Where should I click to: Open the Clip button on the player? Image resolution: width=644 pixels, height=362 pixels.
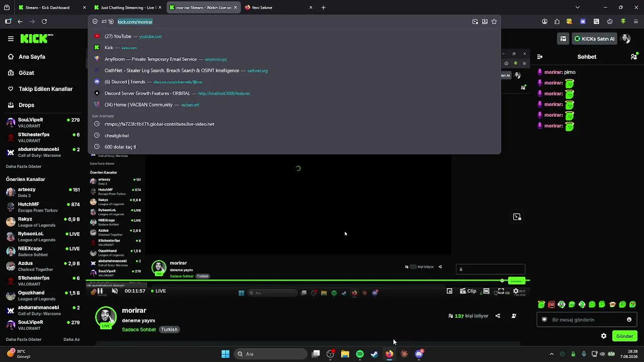[468, 291]
